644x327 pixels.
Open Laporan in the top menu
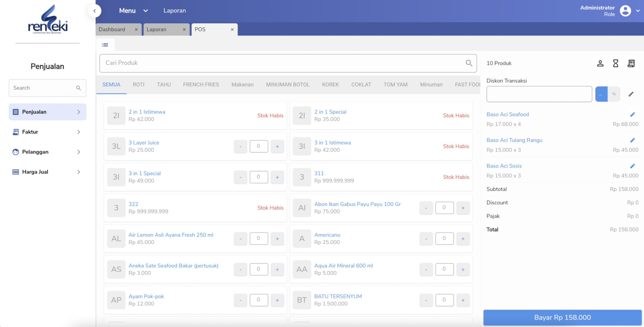(175, 10)
